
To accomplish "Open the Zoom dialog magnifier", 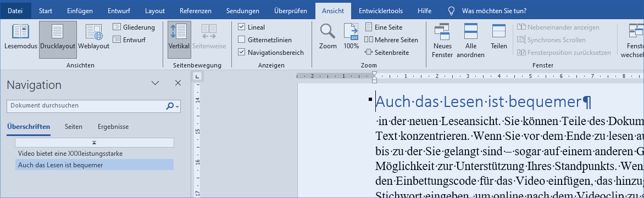I will pyautogui.click(x=327, y=37).
